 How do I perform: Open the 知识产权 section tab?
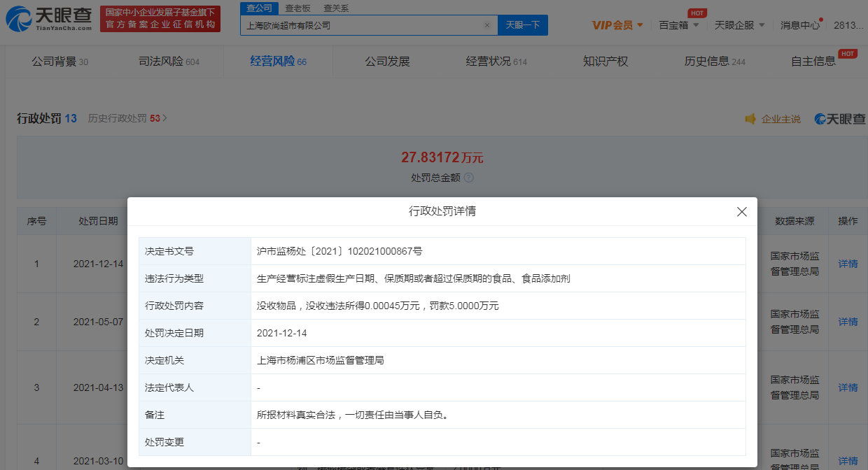[605, 62]
